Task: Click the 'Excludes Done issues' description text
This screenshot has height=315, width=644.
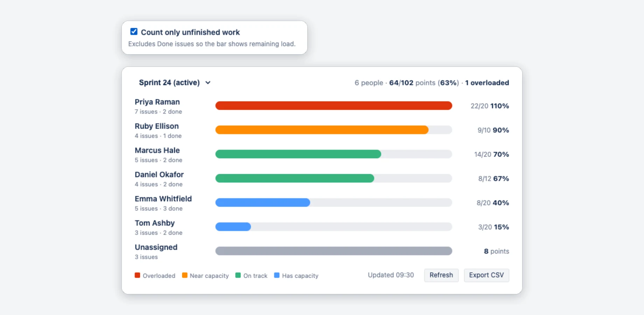Action: click(212, 44)
